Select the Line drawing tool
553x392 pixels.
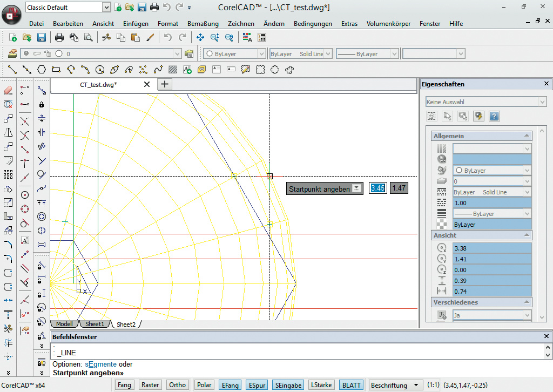(12, 69)
